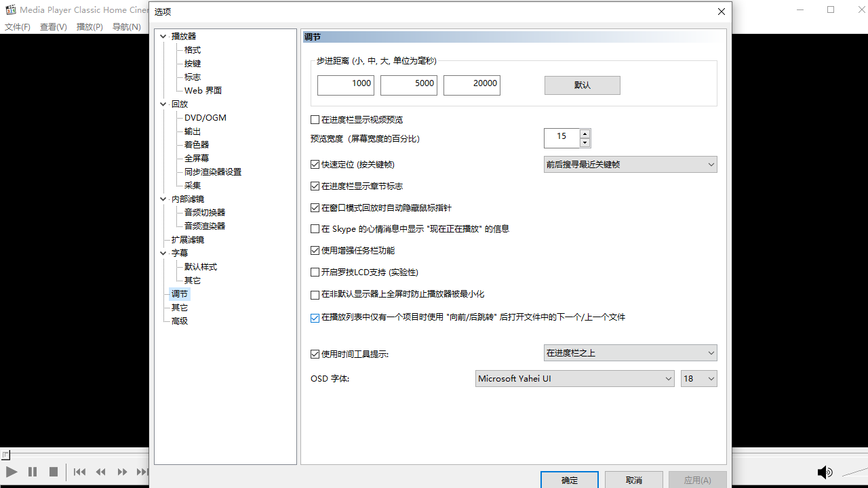Collapse the 字幕 tree section
This screenshot has height=488, width=868.
[x=163, y=252]
